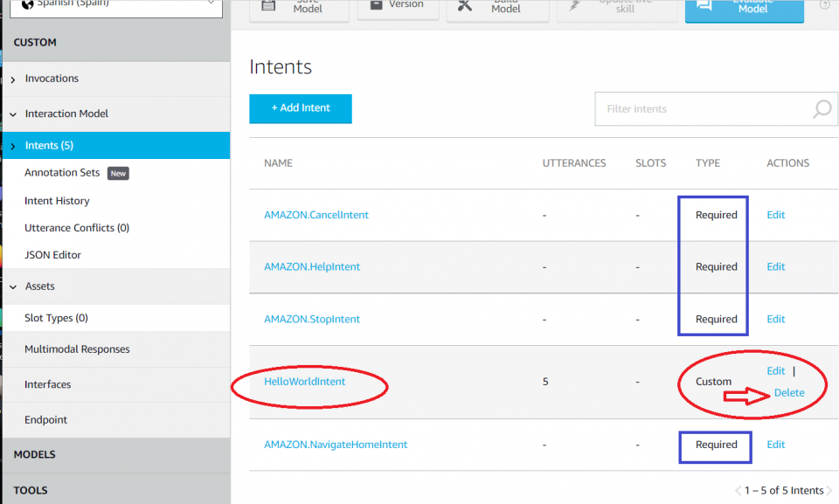Expand the Invocations section
839x504 pixels.
(x=13, y=79)
